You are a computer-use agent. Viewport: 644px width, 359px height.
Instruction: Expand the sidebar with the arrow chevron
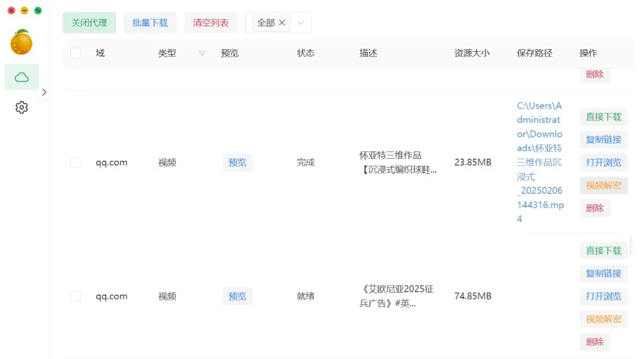(x=44, y=92)
